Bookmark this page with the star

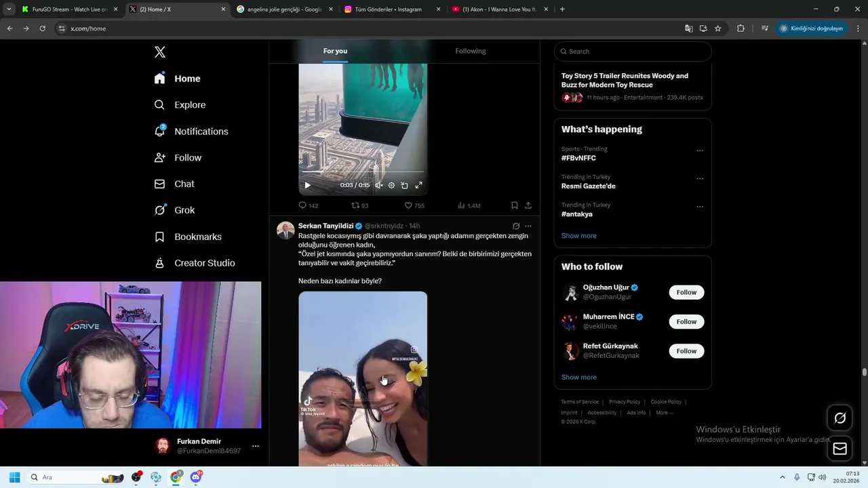coord(717,28)
